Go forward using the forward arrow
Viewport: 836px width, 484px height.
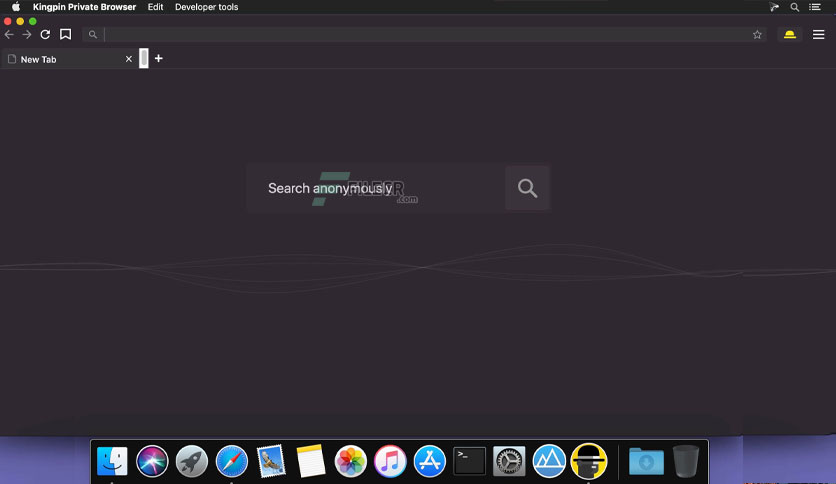pyautogui.click(x=27, y=35)
